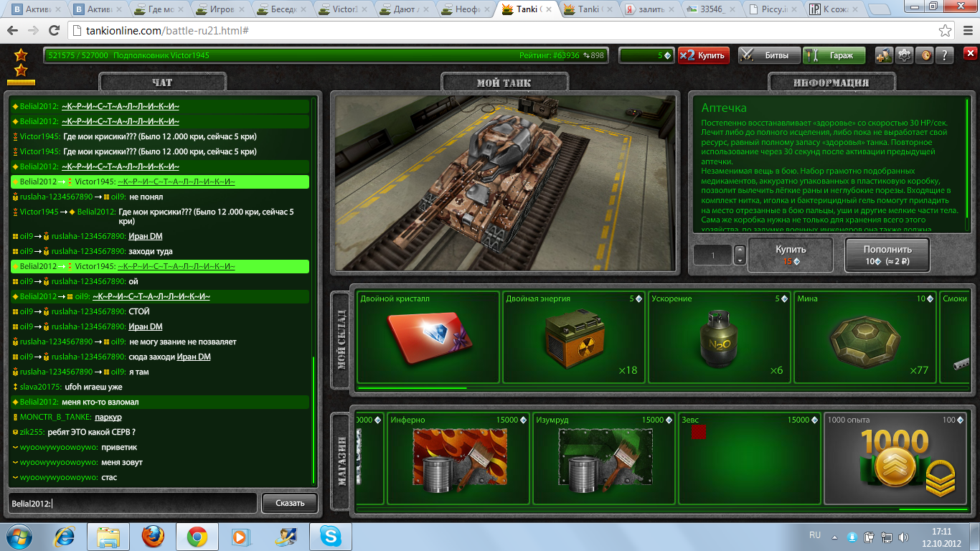This screenshot has height=551, width=980.
Task: Launch Internet Explorer from taskbar
Action: point(65,536)
